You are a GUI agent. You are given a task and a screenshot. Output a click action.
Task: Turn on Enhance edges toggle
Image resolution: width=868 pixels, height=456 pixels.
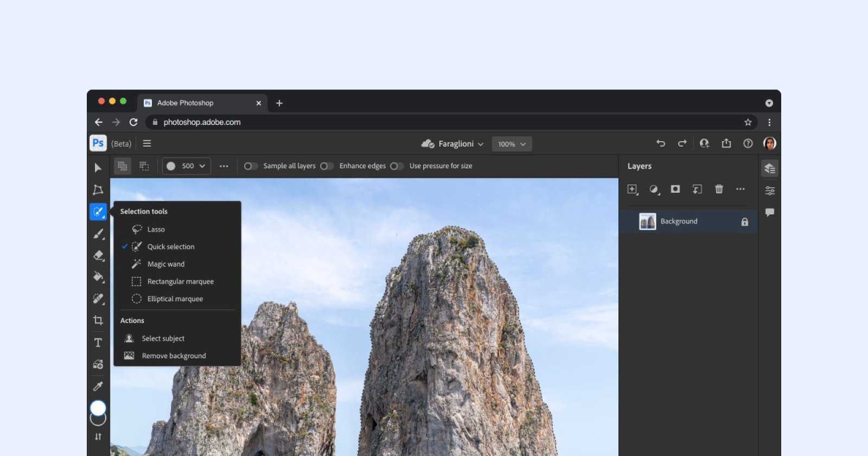327,166
